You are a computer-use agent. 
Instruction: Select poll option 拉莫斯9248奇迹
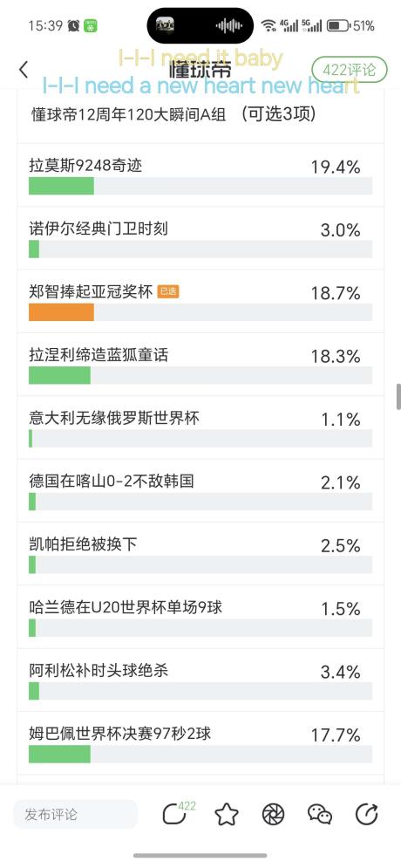point(200,175)
